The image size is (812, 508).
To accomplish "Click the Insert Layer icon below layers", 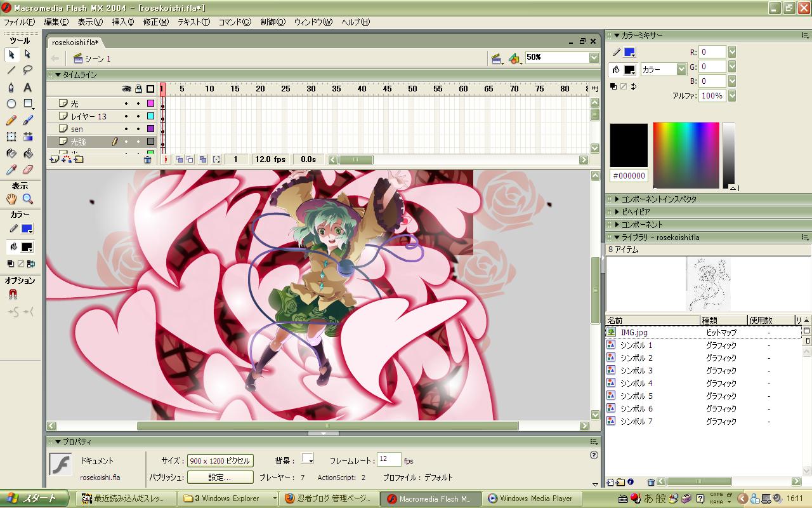I will coord(55,160).
